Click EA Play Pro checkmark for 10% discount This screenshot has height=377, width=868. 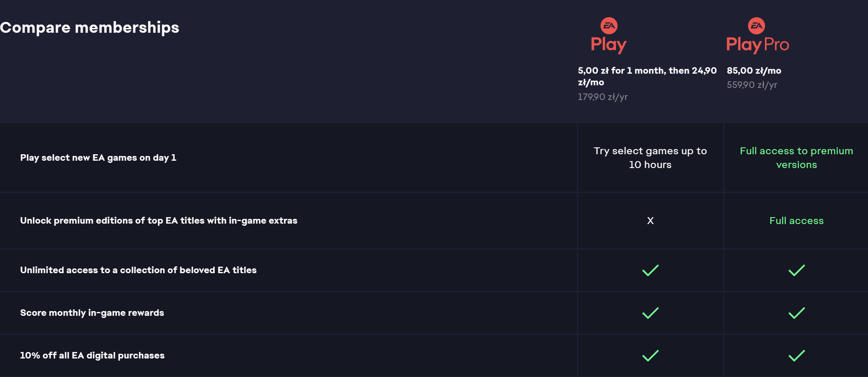click(796, 355)
